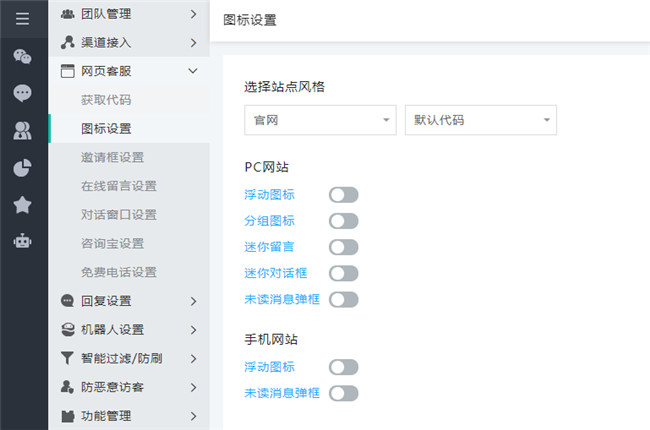Turn on the 分组图标 switch
Screen dimensions: 650x430
click(x=343, y=221)
